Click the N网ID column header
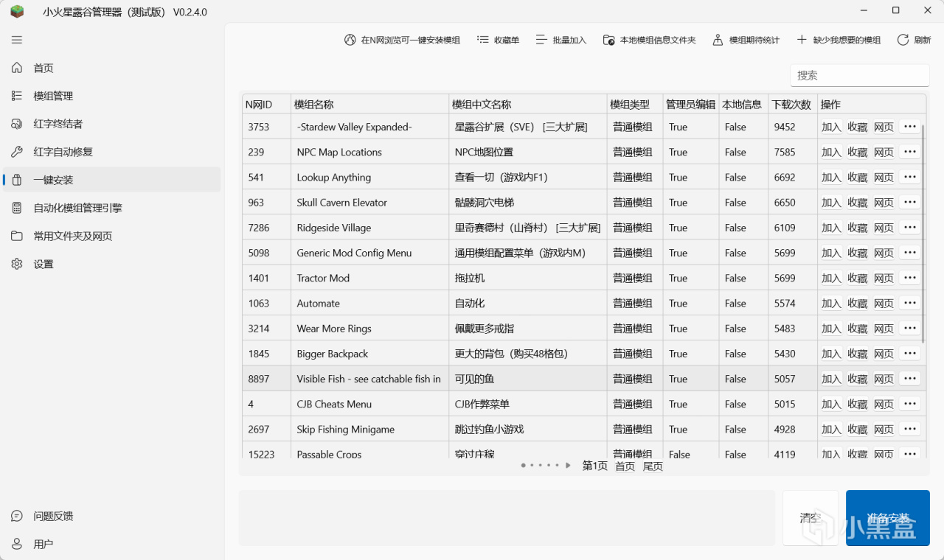The height and width of the screenshot is (560, 944). [x=267, y=104]
